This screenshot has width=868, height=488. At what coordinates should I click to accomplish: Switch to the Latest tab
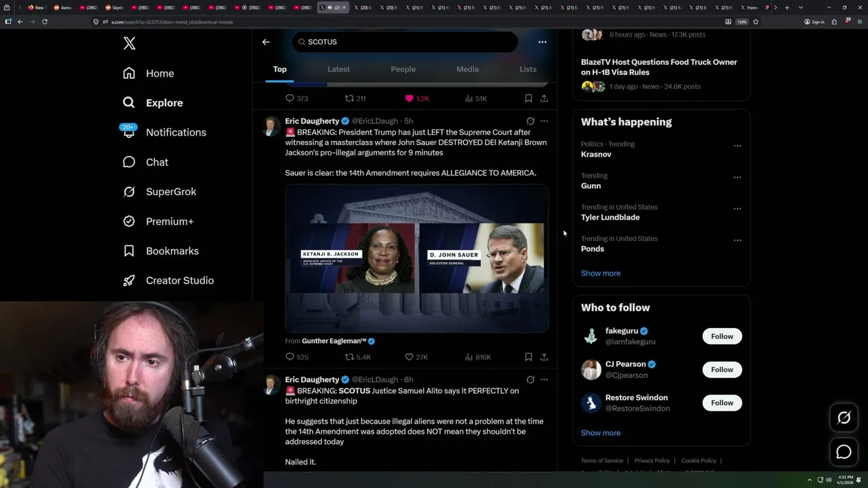tap(338, 69)
